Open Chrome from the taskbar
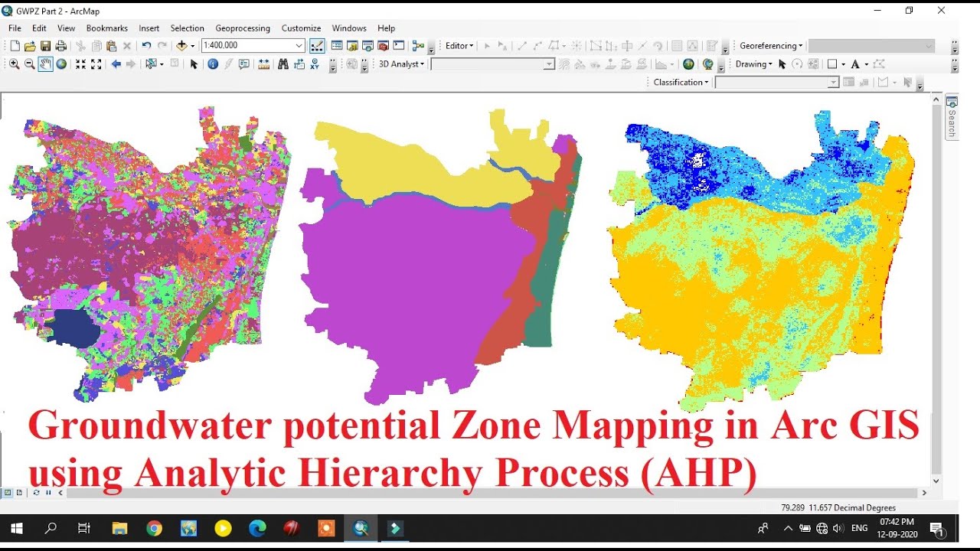The image size is (980, 551). 154,528
